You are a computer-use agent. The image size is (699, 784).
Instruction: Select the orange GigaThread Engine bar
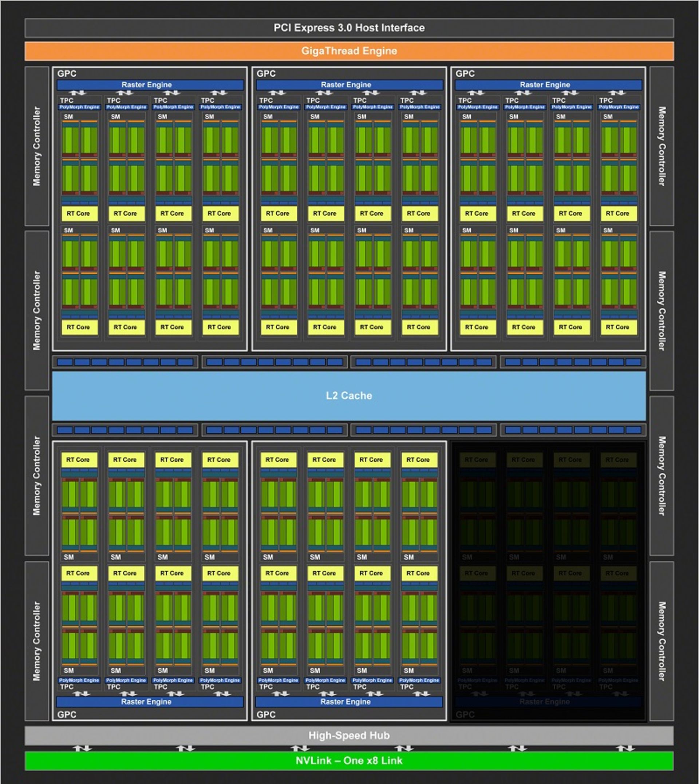pos(349,51)
